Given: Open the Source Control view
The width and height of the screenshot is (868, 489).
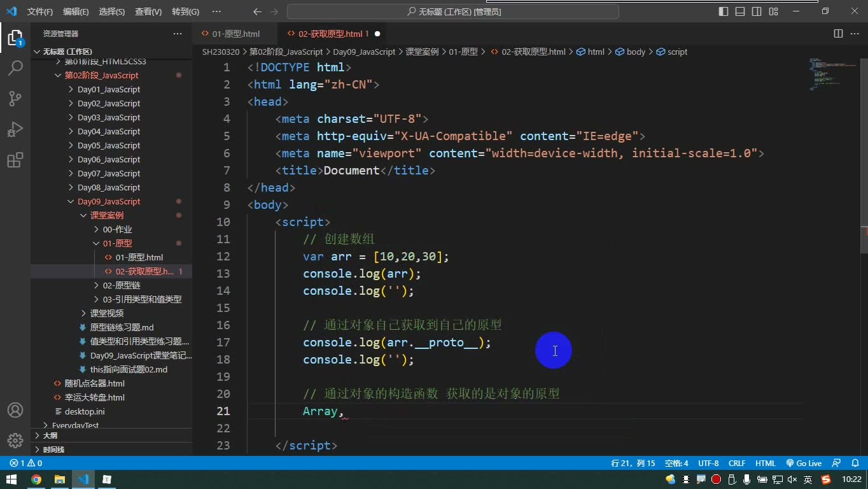Looking at the screenshot, I should click(x=15, y=98).
